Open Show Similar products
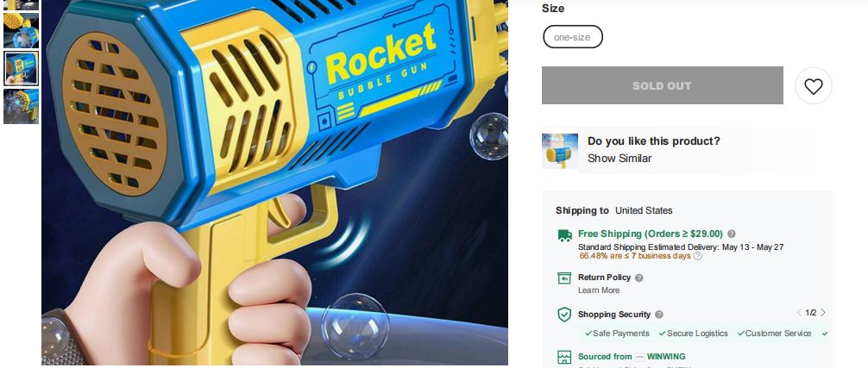 (x=619, y=159)
